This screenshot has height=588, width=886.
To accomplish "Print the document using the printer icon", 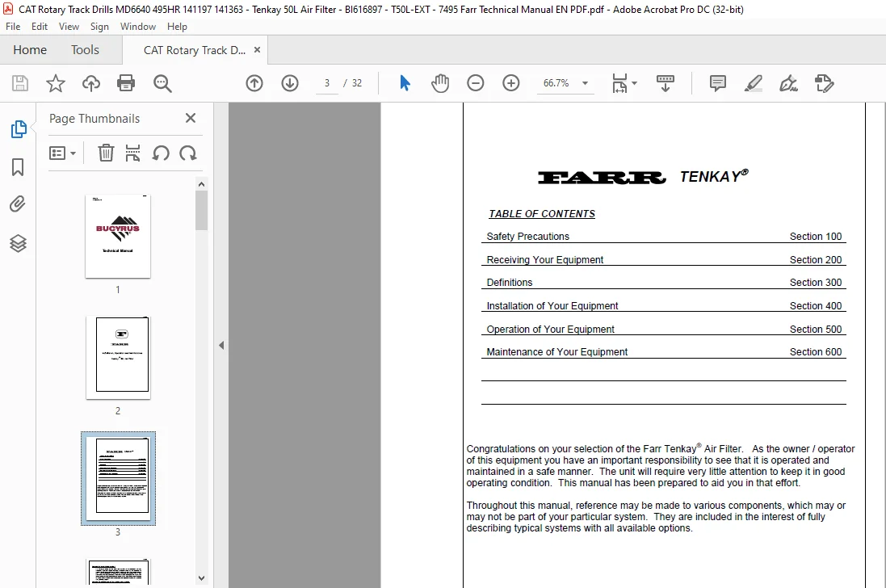I will 126,83.
